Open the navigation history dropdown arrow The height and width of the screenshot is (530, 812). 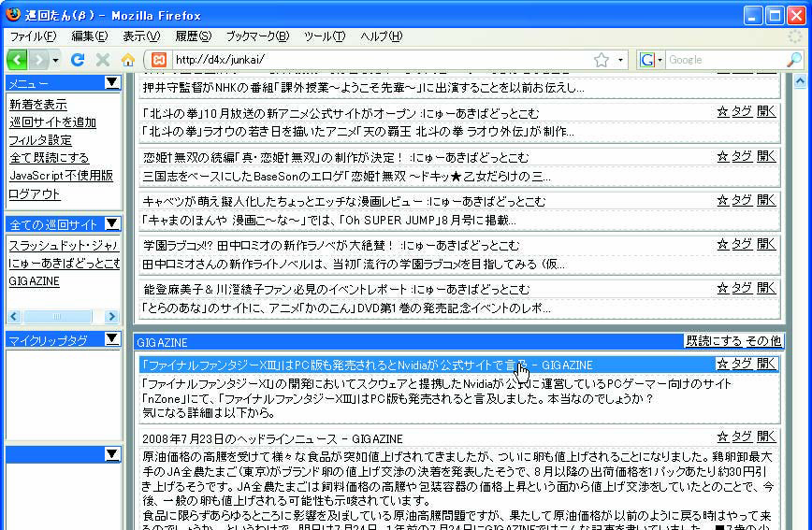point(56,61)
